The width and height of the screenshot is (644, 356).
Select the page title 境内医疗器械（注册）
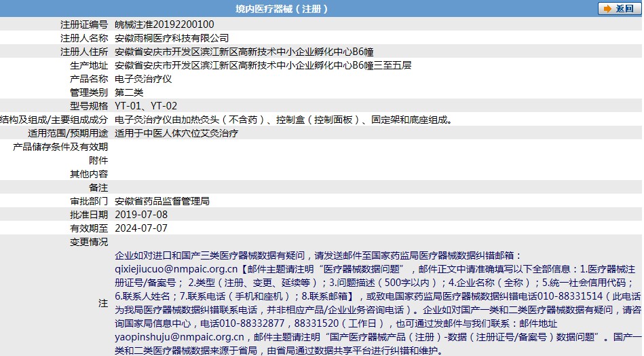(282, 9)
